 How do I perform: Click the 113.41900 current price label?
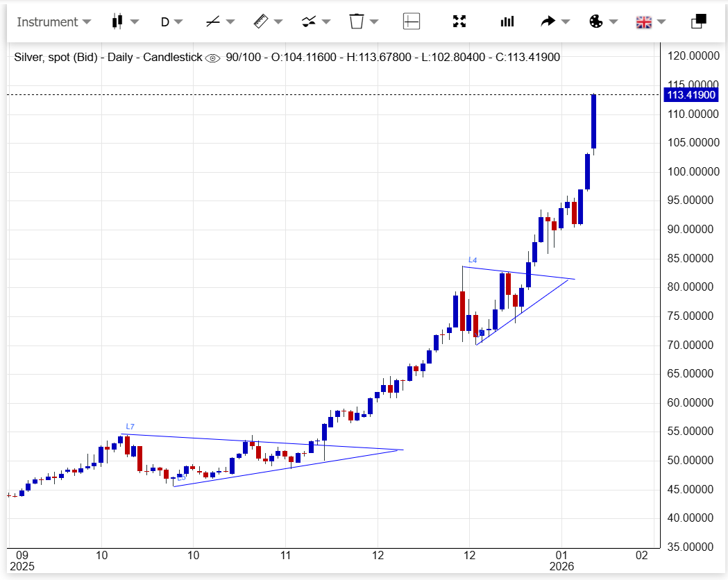coord(690,95)
